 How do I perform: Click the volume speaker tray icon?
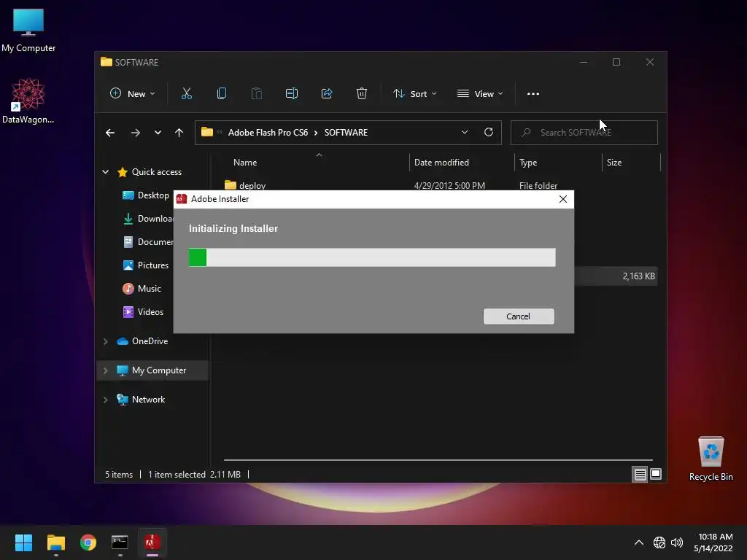point(676,542)
